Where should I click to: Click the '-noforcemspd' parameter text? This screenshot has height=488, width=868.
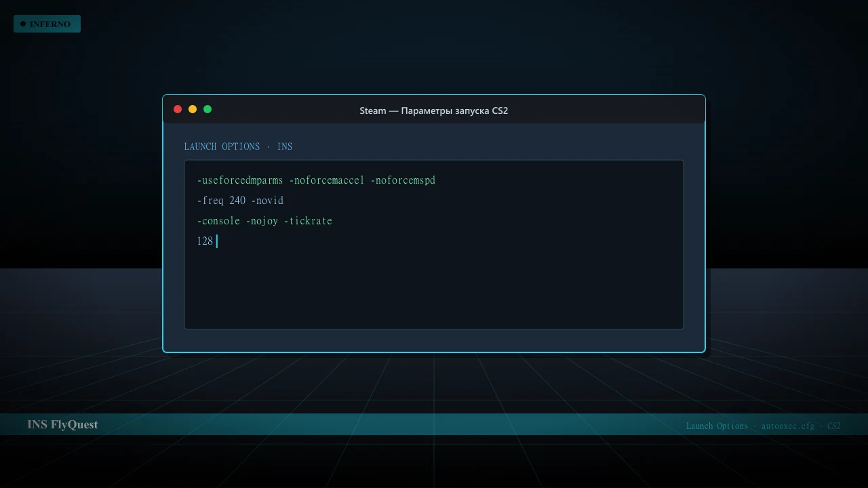click(403, 181)
